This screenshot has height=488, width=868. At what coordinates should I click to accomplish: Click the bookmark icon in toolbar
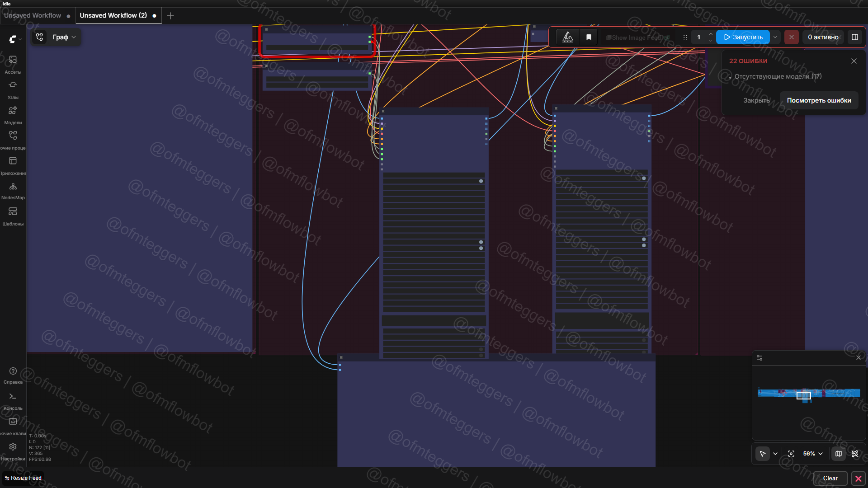589,37
